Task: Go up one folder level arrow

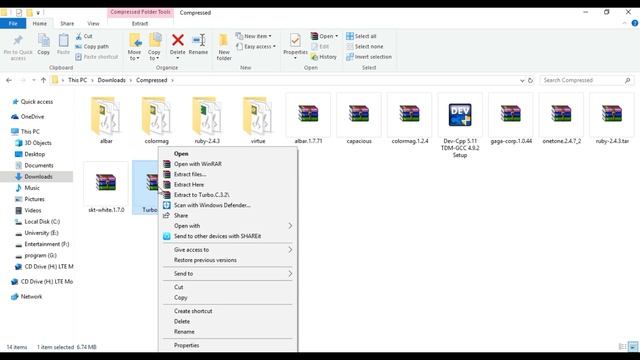Action: pyautogui.click(x=43, y=80)
